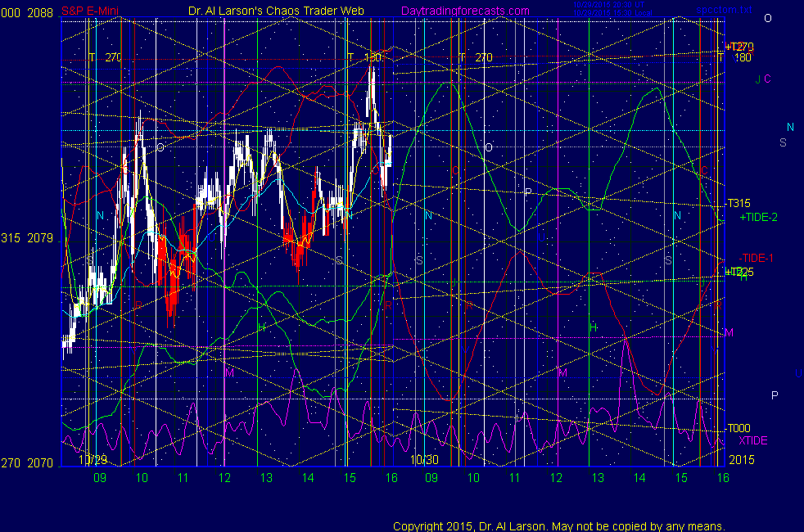The image size is (804, 532).
Task: Click the red -TIDE-1 legend label
Action: [x=756, y=258]
